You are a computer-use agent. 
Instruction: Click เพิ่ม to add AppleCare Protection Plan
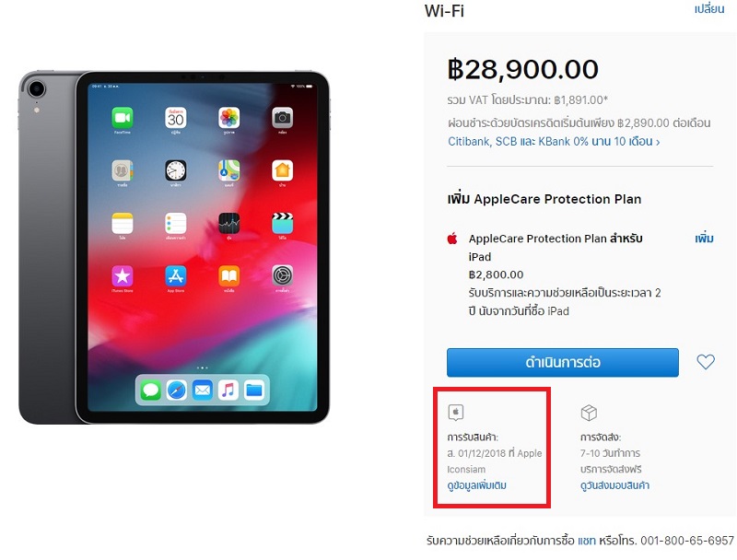pyautogui.click(x=704, y=239)
